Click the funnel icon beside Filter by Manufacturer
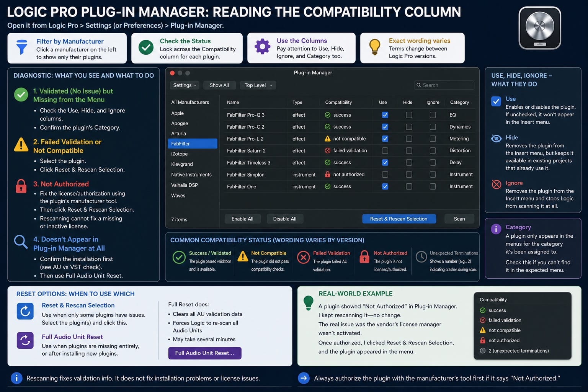Screen dimensions: 588x392 22,47
